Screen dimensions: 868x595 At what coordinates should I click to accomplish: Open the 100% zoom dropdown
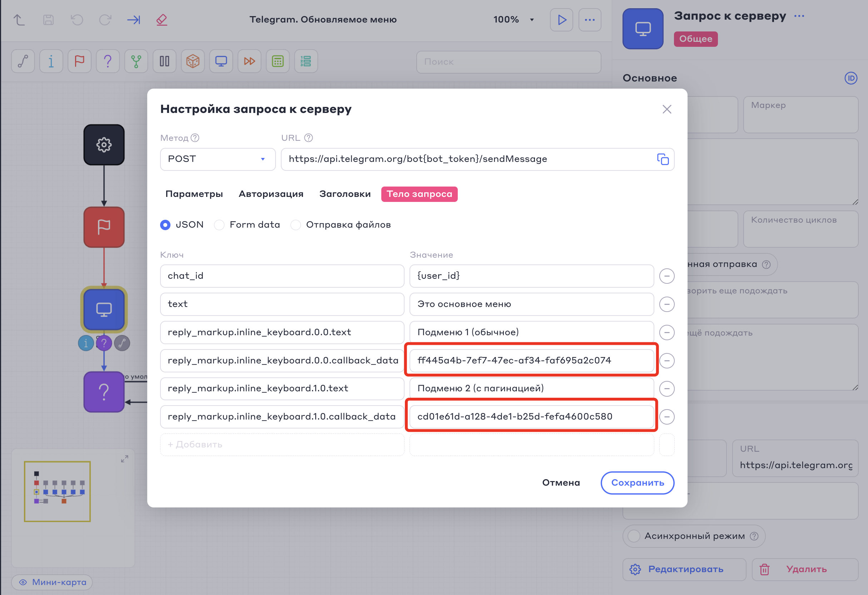514,20
